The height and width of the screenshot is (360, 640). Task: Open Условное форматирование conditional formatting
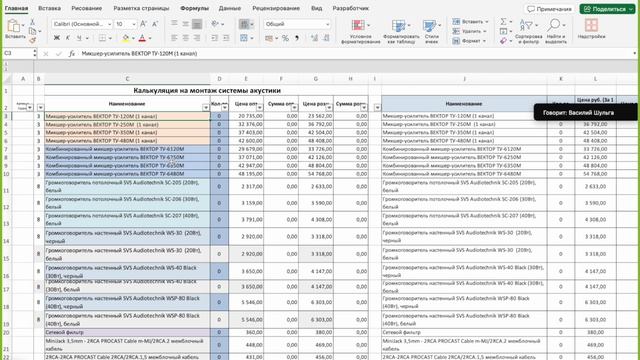pos(360,31)
